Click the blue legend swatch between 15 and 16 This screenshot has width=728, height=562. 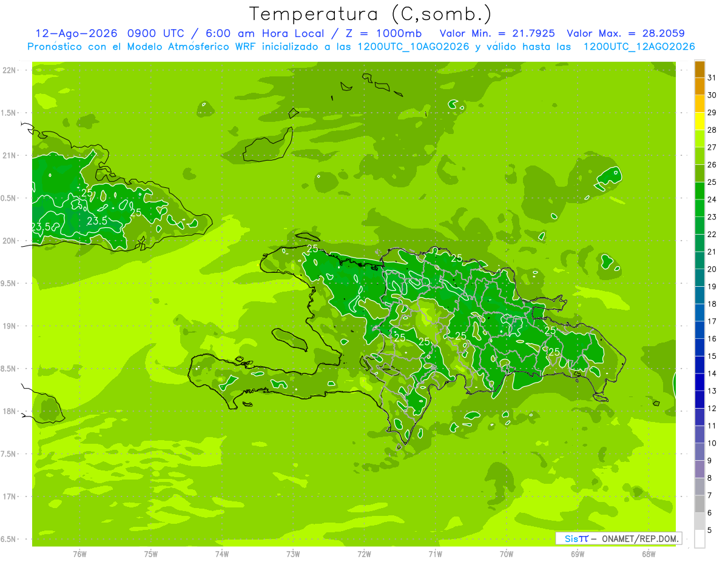pos(699,347)
